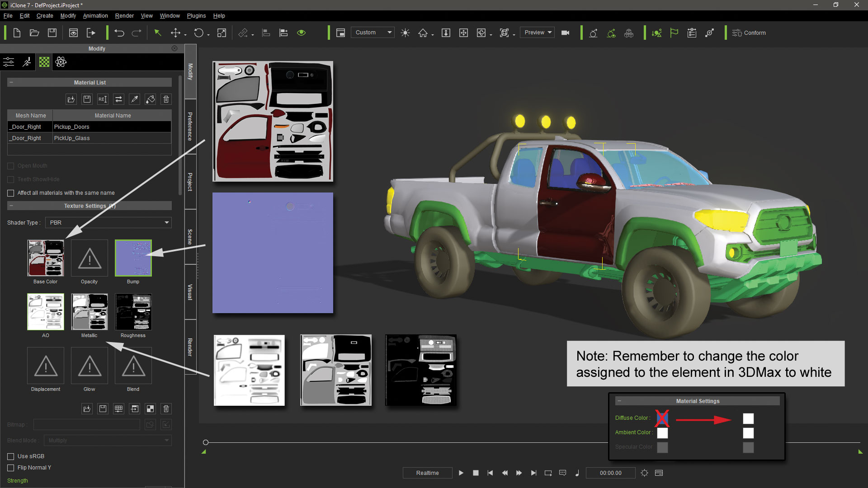Collapse the Texture Settings section

(x=11, y=206)
